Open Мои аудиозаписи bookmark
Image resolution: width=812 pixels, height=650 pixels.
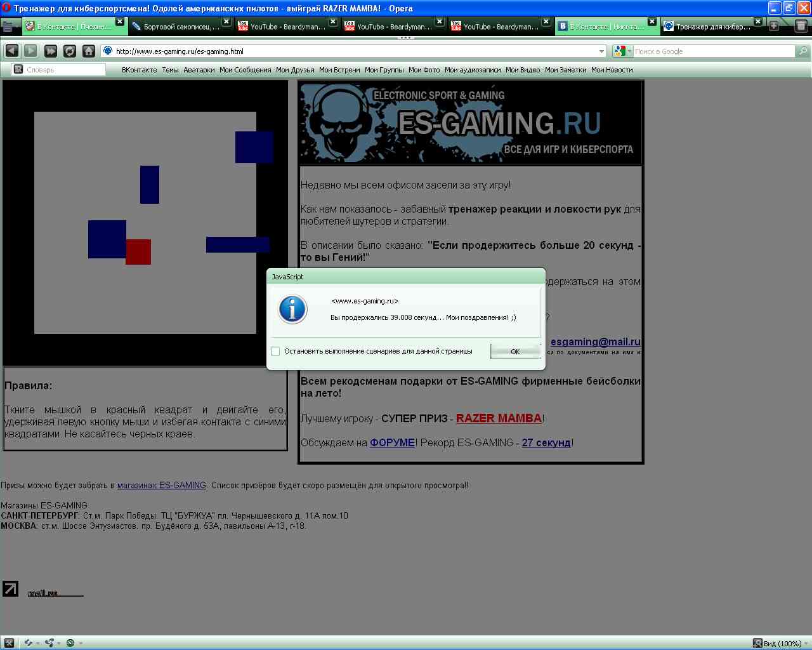coord(473,70)
